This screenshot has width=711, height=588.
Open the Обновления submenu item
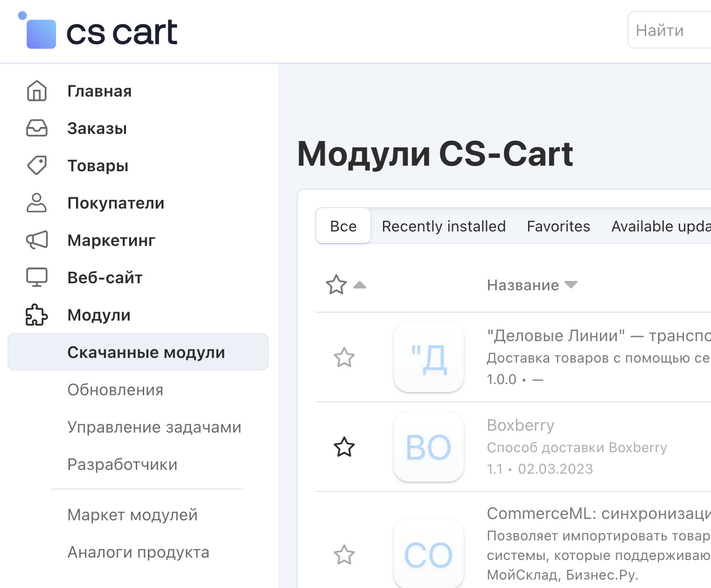115,390
